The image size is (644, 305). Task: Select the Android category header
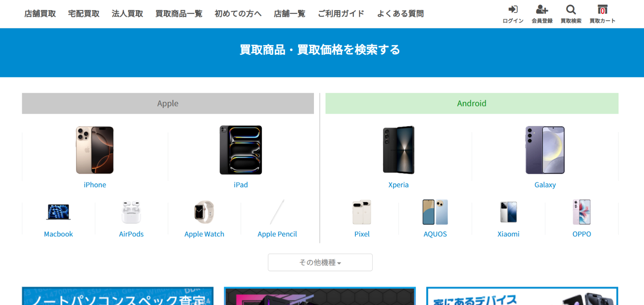(472, 104)
